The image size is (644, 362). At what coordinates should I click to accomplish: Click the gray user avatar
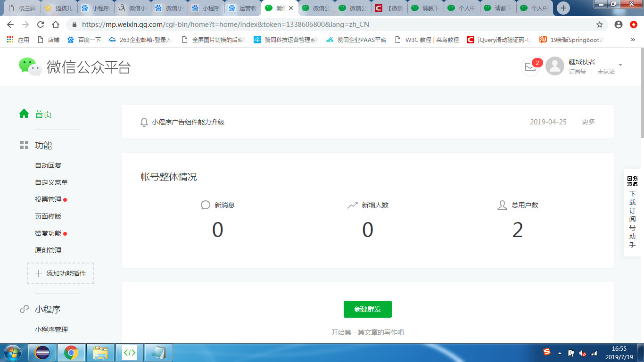coord(555,66)
